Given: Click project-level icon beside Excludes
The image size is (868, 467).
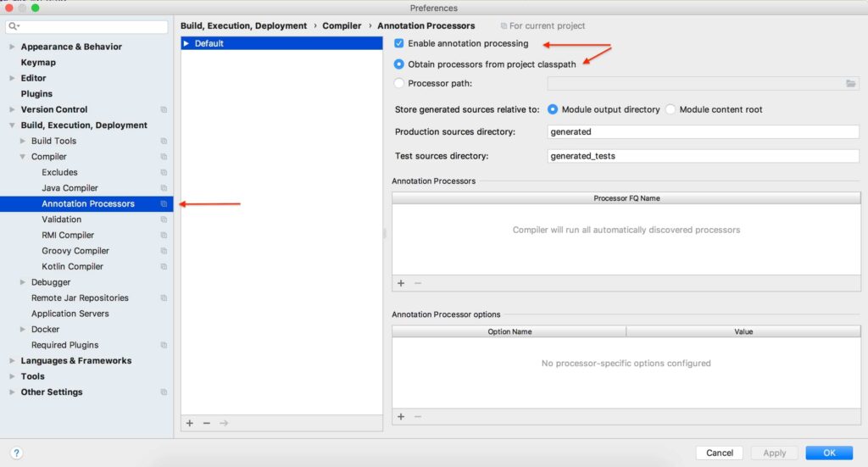Looking at the screenshot, I should click(x=164, y=172).
